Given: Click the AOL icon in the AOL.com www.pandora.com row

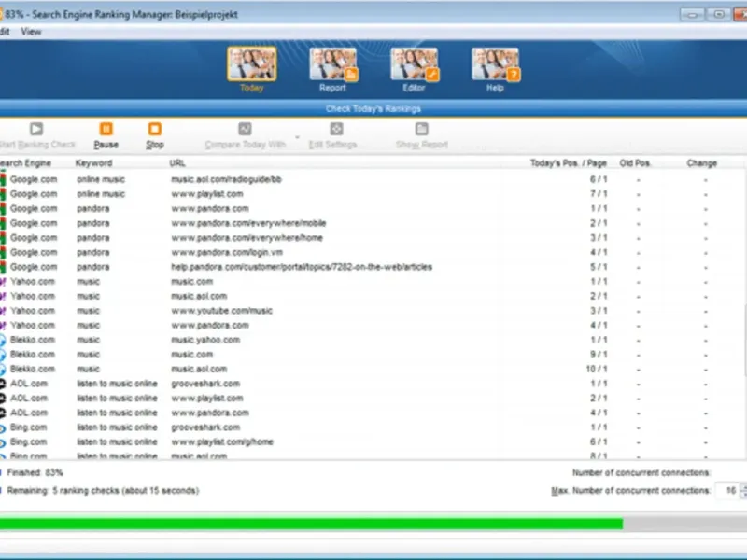Looking at the screenshot, I should (x=3, y=413).
